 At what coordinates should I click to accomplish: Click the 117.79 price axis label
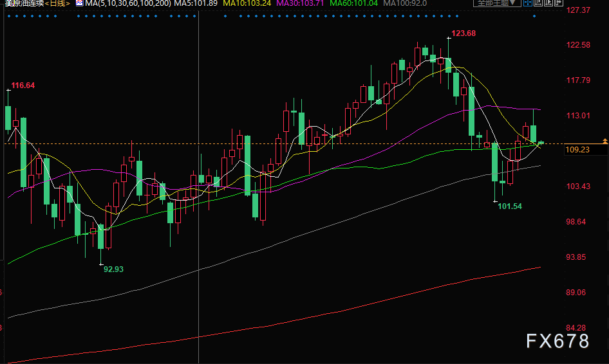tap(578, 80)
